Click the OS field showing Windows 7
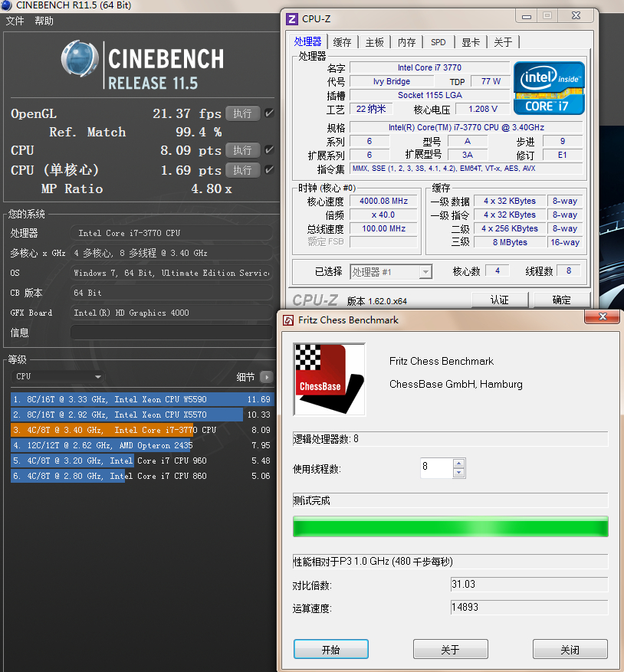624x672 pixels. click(x=172, y=273)
